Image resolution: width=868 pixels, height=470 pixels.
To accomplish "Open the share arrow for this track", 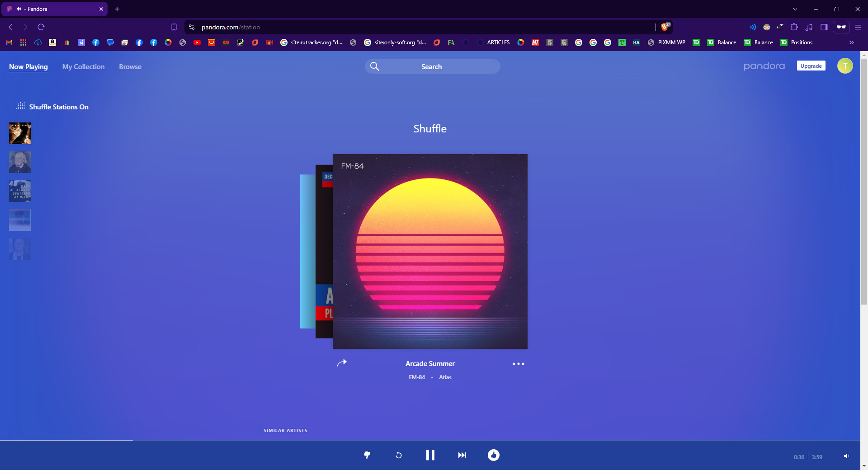I will point(342,363).
